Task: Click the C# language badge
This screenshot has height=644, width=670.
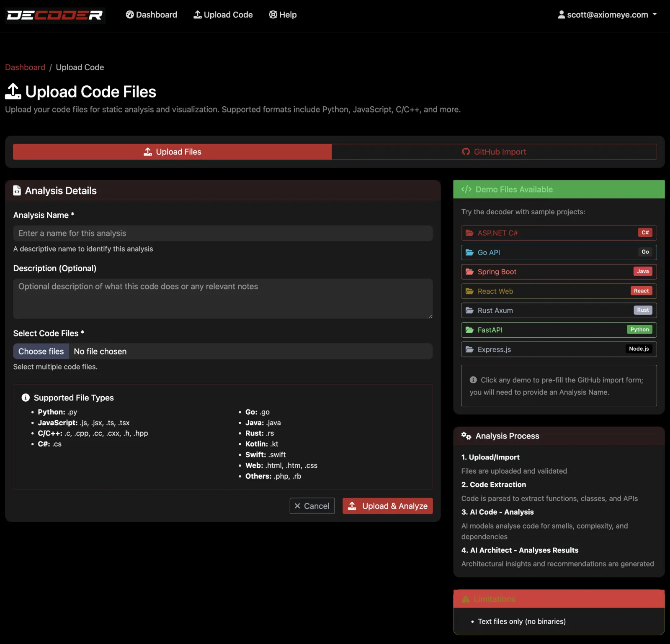Action: tap(645, 233)
